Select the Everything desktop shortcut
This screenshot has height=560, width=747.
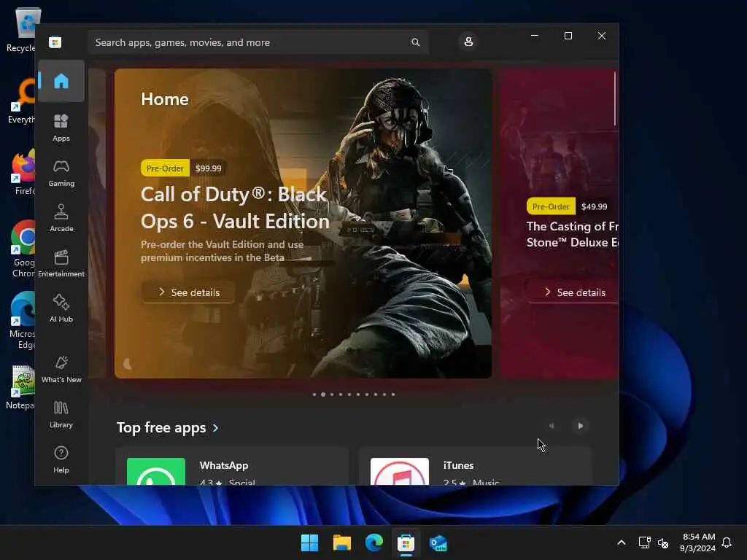[x=22, y=101]
